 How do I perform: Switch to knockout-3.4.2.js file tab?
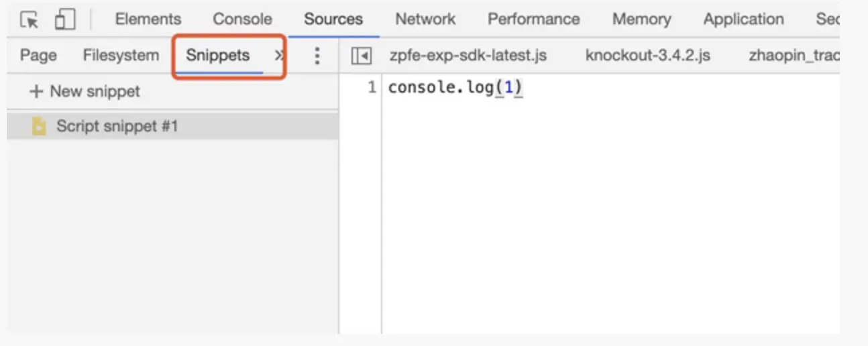648,55
